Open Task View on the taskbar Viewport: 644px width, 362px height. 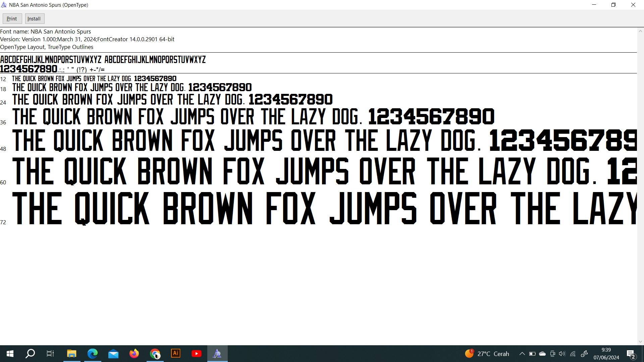tap(50, 354)
